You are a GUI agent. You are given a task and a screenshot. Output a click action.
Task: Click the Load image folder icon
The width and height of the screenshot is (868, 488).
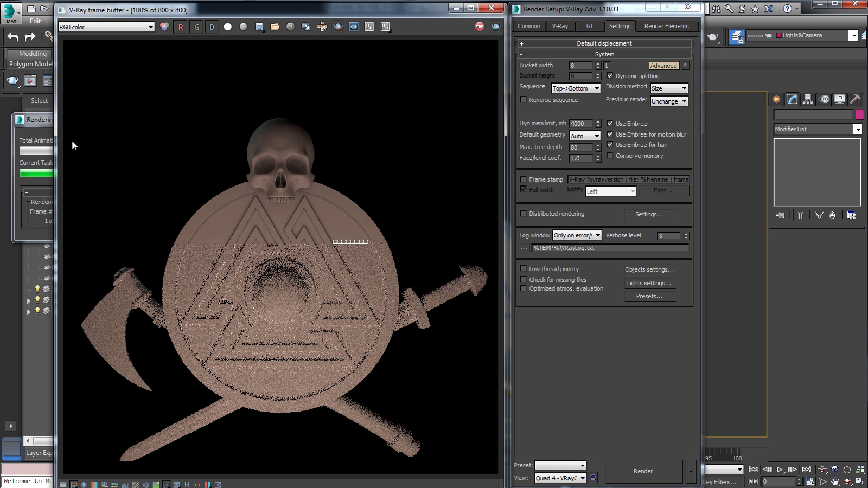[x=275, y=27]
